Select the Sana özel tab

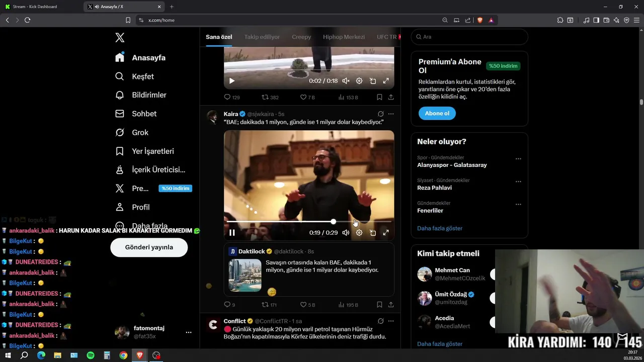pos(219,37)
